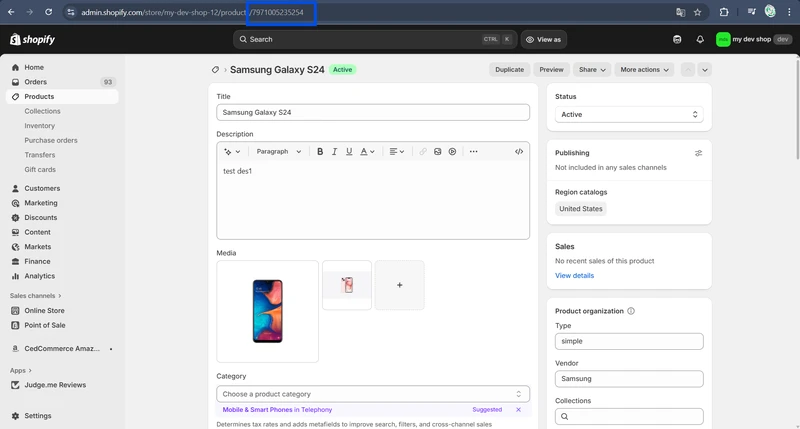This screenshot has width=800, height=429.
Task: Open Collections submenu item
Action: pyautogui.click(x=42, y=111)
